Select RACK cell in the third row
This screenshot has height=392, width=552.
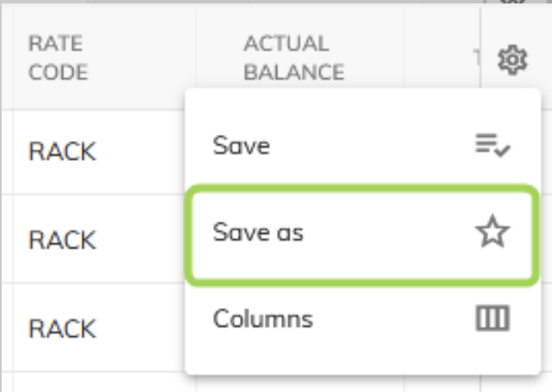pos(62,328)
